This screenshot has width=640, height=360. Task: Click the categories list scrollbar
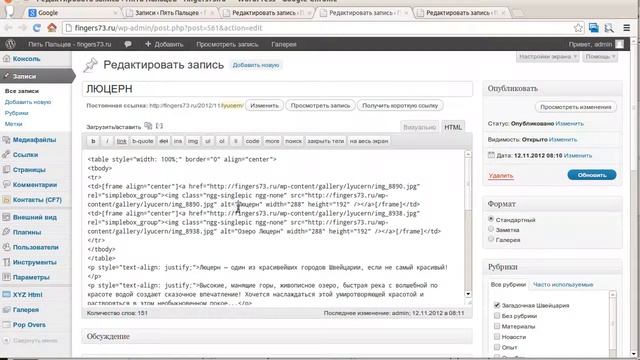(x=613, y=322)
